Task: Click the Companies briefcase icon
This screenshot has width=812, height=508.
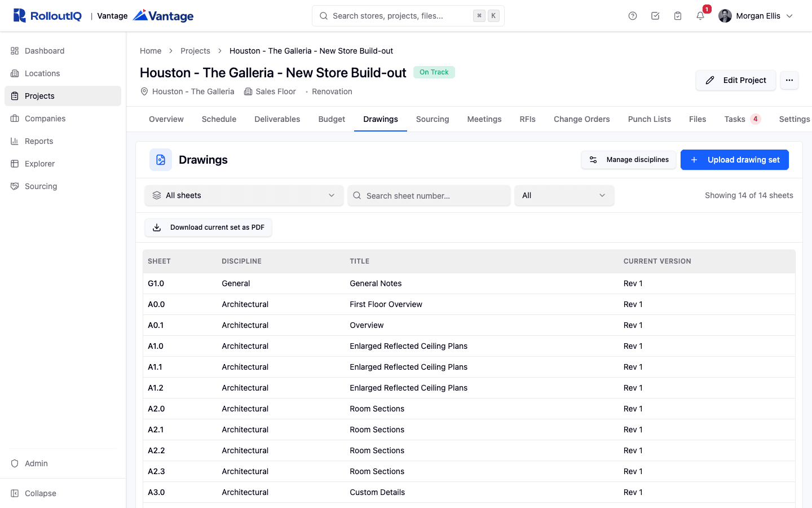Action: (15, 119)
